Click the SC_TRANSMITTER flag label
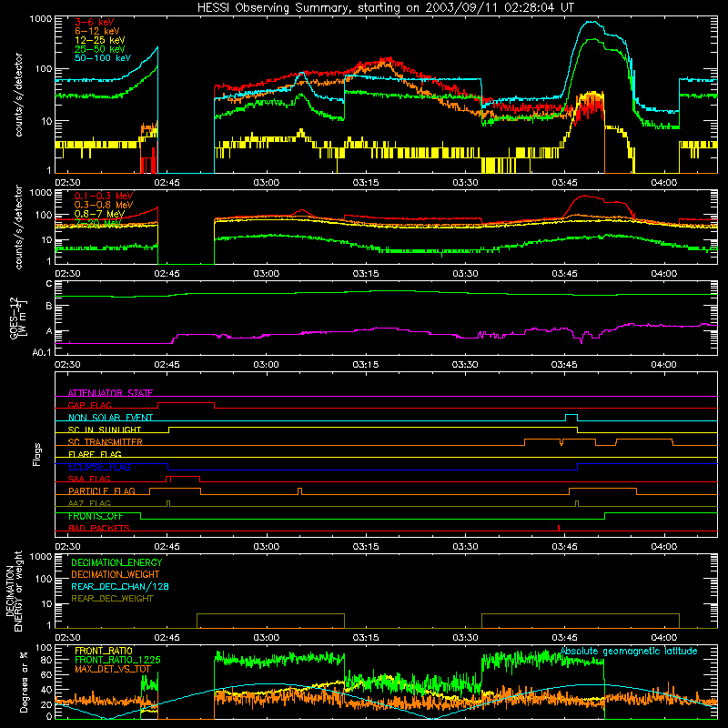Screen dimensions: 728x728 click(106, 442)
